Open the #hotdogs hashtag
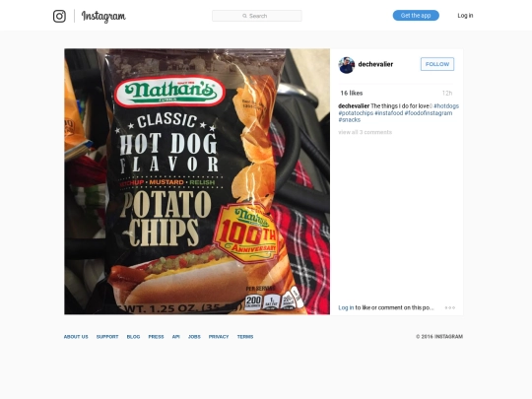This screenshot has height=399, width=532. click(446, 106)
